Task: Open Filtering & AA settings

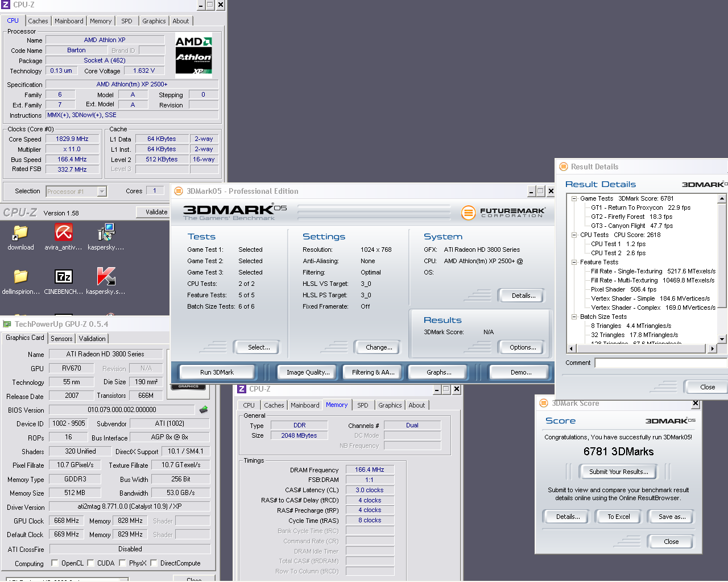Action: pos(373,372)
